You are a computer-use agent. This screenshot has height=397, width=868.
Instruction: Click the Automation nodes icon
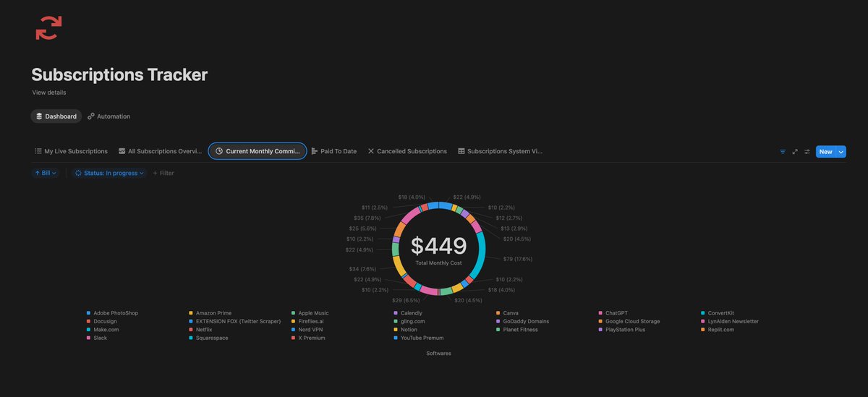91,116
